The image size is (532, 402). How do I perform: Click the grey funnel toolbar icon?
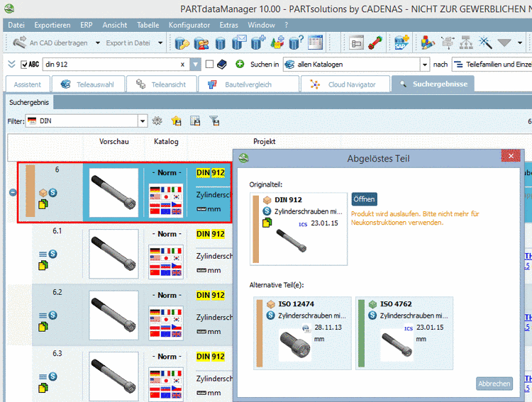504,43
